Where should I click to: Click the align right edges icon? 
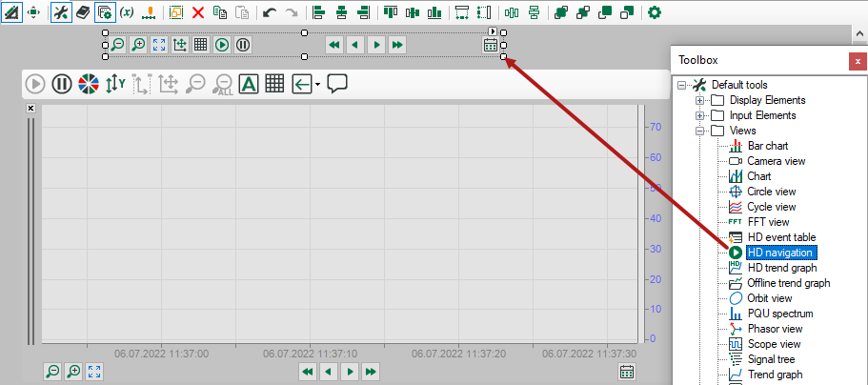[363, 12]
